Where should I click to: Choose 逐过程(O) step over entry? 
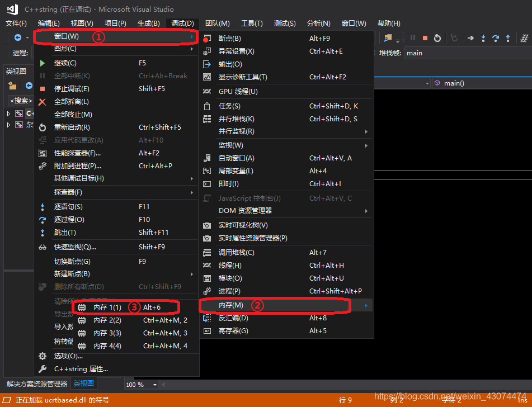coord(117,220)
